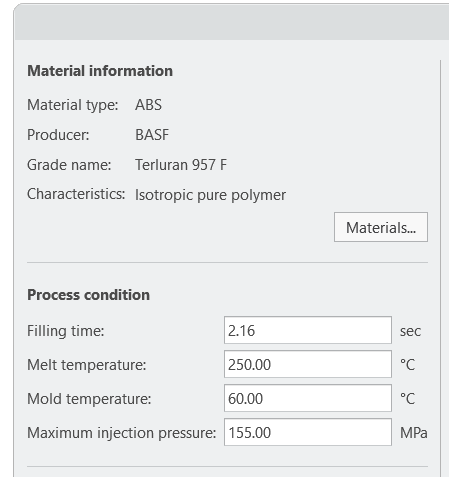Image resolution: width=449 pixels, height=477 pixels.
Task: Click the 'Characteristics:' label
Action: [76, 194]
